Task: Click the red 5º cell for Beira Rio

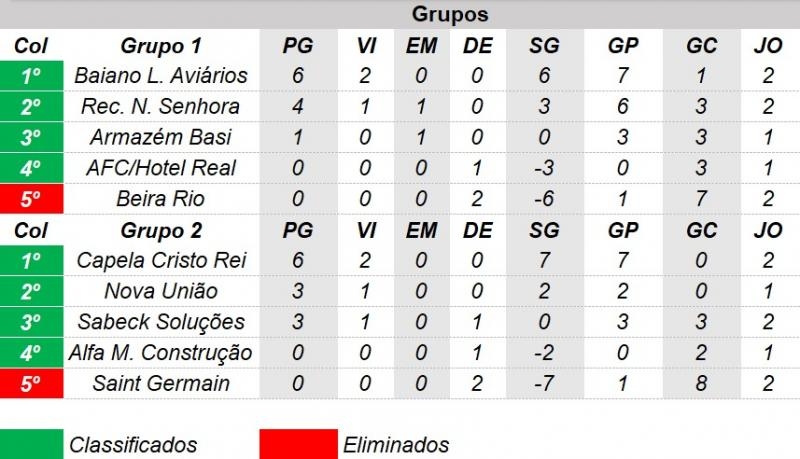Action: pyautogui.click(x=32, y=199)
